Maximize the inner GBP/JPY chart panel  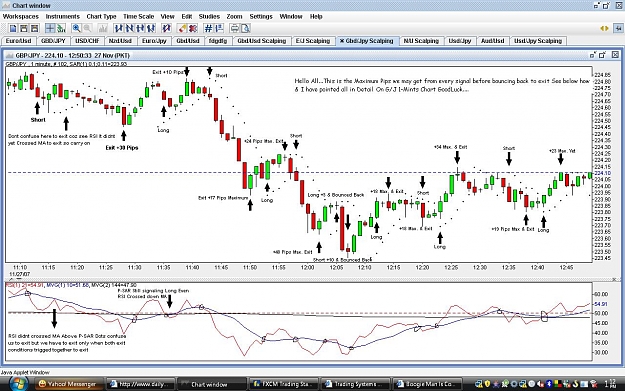pos(602,55)
